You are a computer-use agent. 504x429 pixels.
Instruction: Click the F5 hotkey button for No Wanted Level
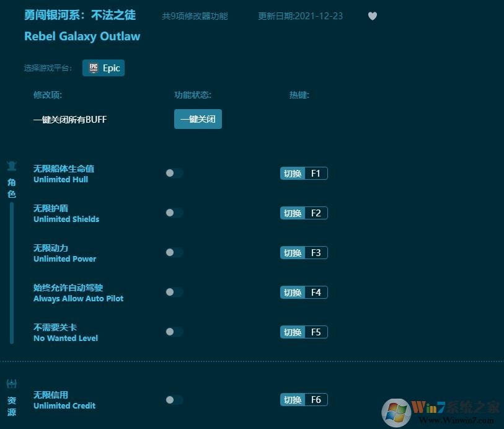click(x=316, y=332)
